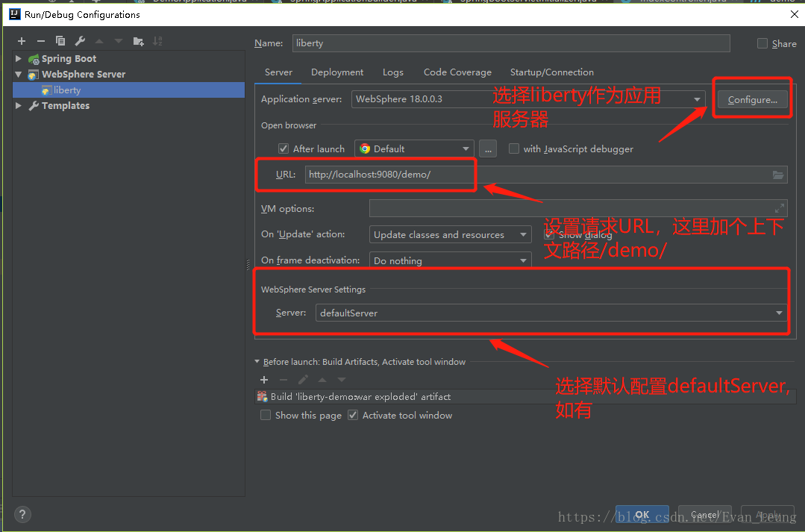Remove selected configuration with minus icon
Viewport: 805px width, 532px height.
point(41,41)
